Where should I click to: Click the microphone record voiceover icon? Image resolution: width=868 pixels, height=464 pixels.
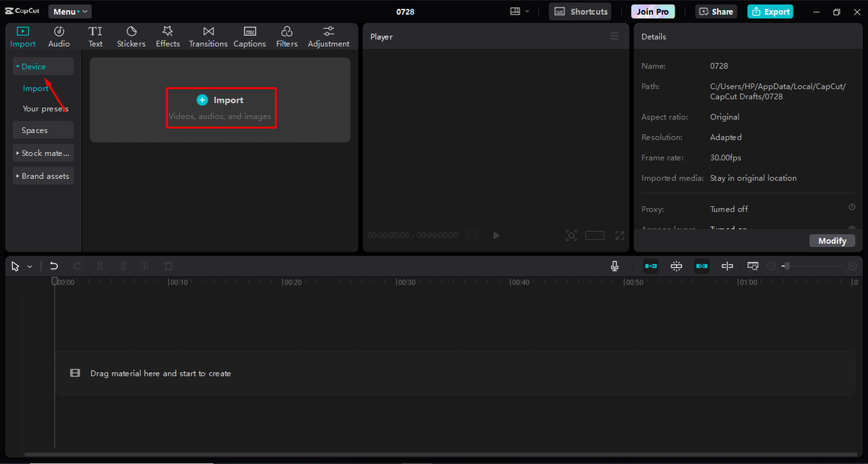pyautogui.click(x=614, y=267)
